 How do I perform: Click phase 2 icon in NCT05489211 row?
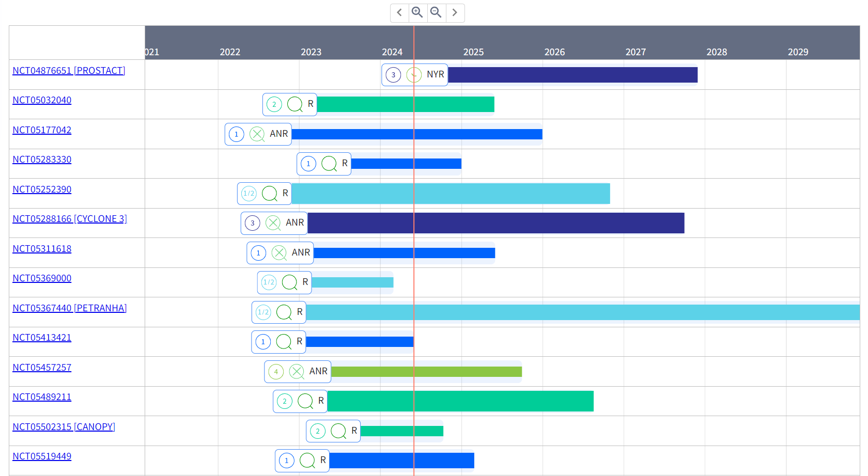point(285,401)
